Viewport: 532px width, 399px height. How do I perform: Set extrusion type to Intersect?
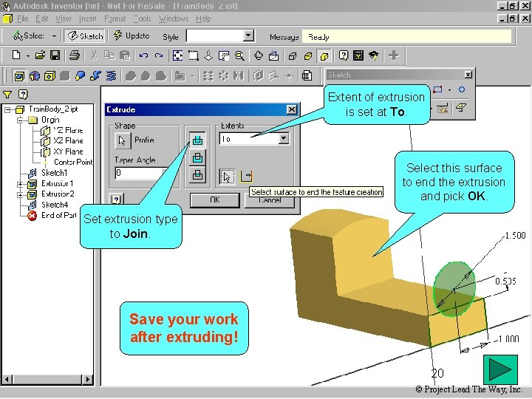tap(197, 175)
